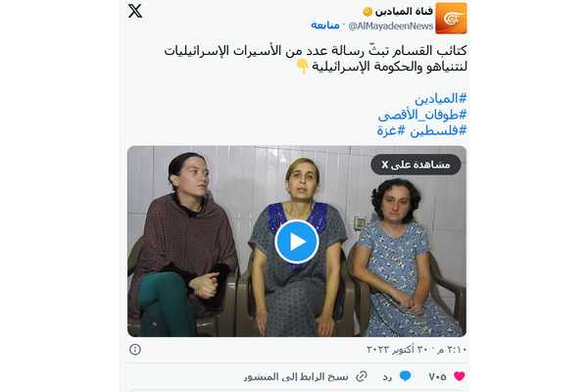Click the chain link copy icon
Viewport: 588px width, 392px height.
click(362, 376)
